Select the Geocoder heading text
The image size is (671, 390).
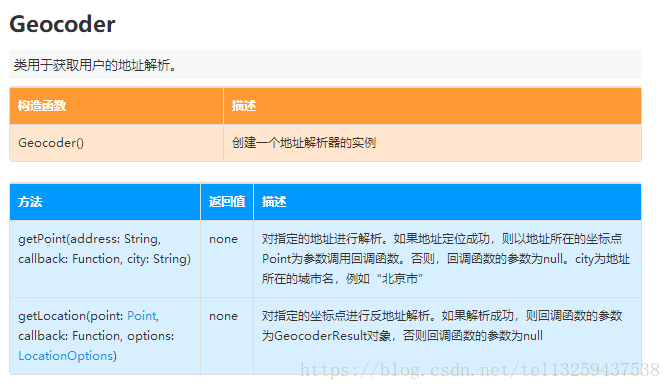pos(62,24)
